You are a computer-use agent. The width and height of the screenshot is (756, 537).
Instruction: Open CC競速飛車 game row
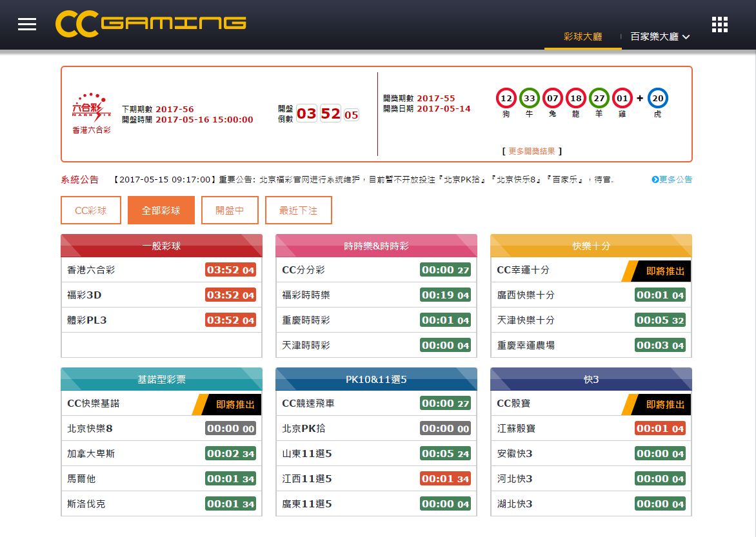376,404
